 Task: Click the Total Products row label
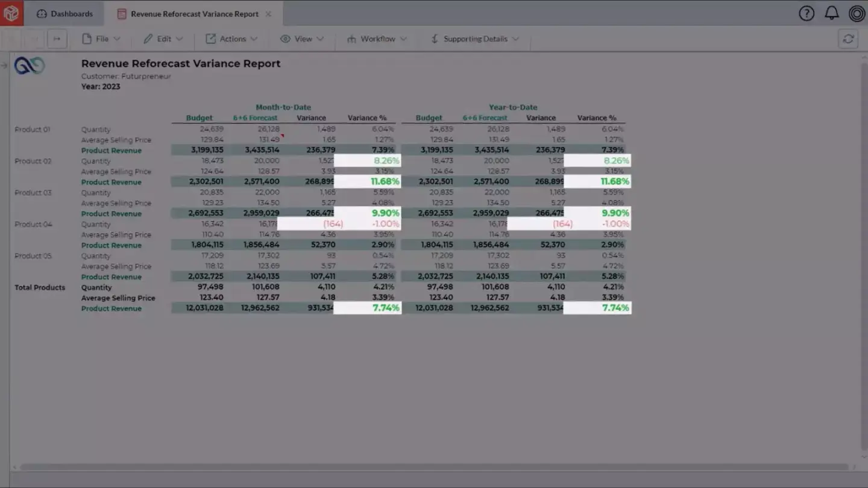(40, 287)
